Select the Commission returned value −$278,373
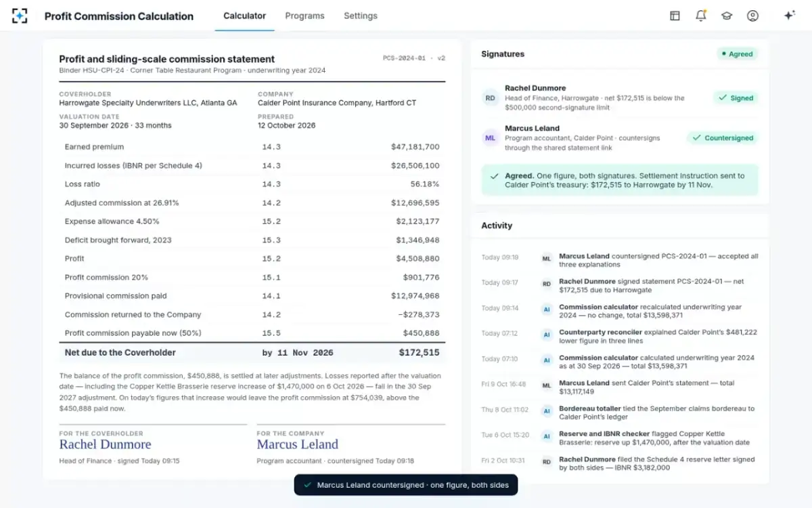812x508 pixels. coord(419,314)
